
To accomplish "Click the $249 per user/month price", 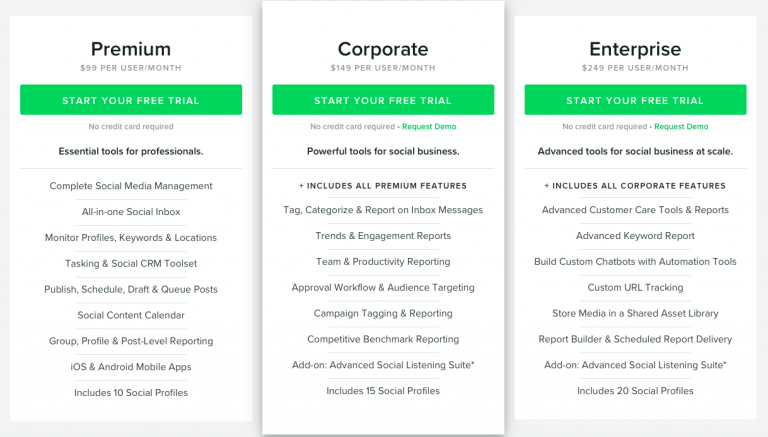I will click(635, 68).
